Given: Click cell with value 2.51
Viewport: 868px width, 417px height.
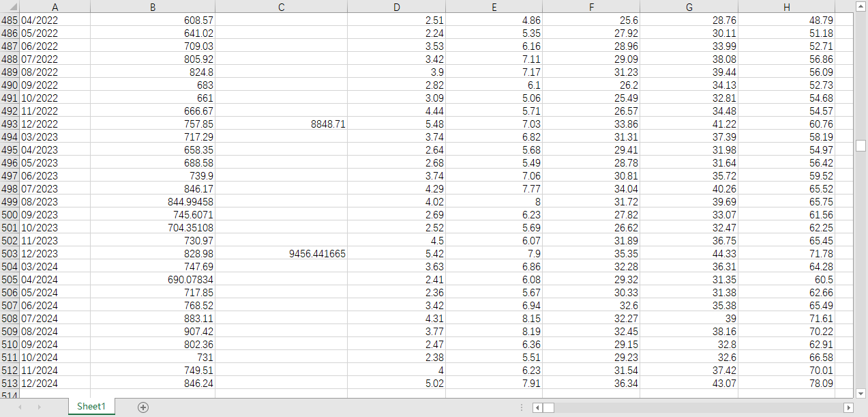Looking at the screenshot, I should (x=396, y=20).
